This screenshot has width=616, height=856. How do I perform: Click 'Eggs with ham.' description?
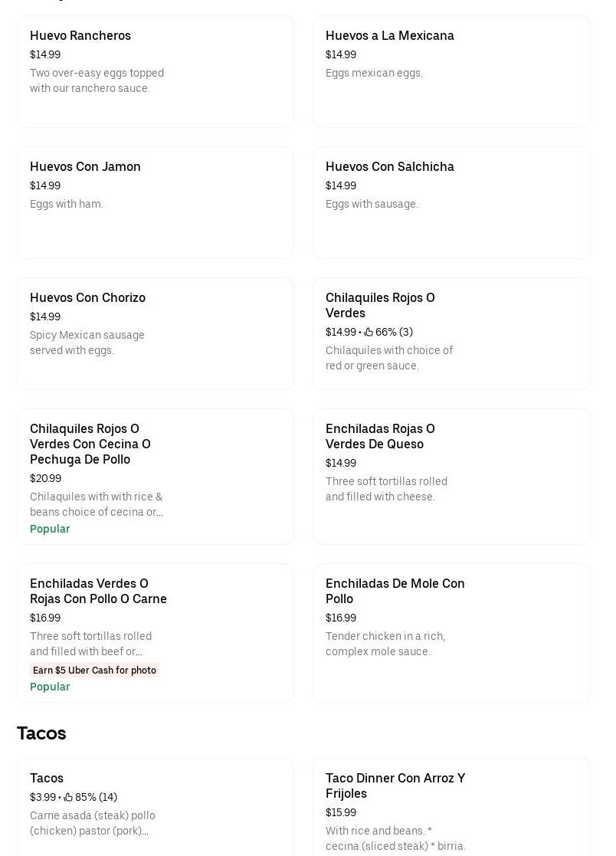(66, 204)
